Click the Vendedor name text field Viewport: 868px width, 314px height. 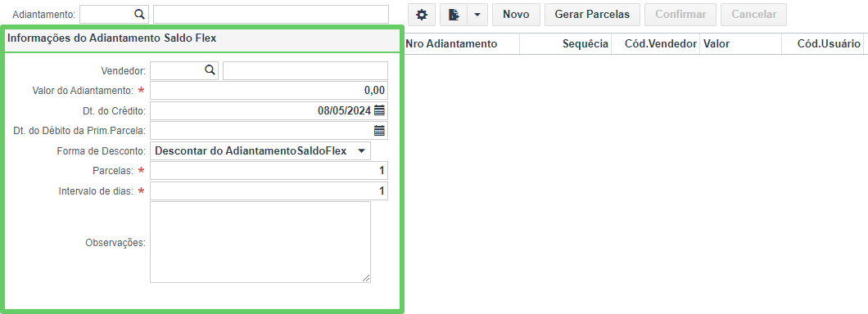point(305,70)
